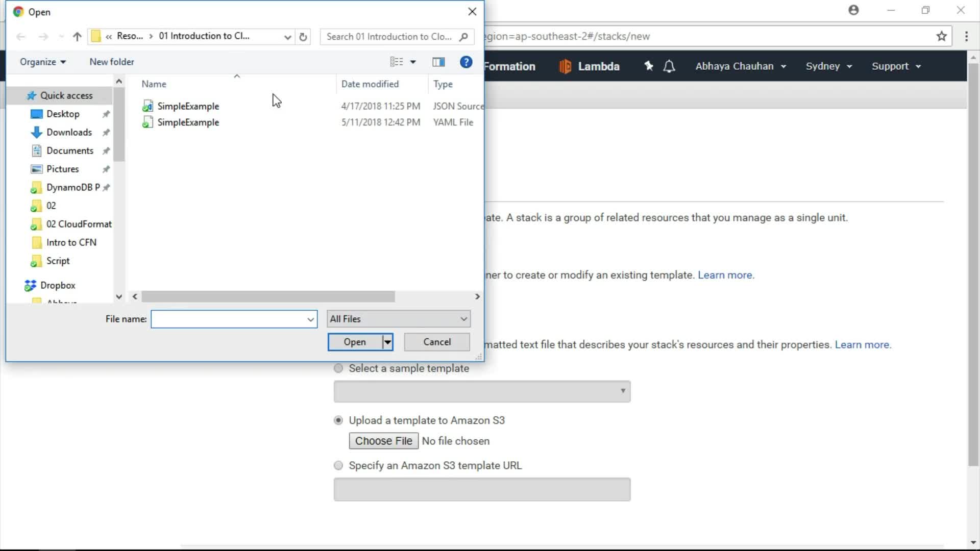
Task: Open the file dialog help icon
Action: click(465, 62)
